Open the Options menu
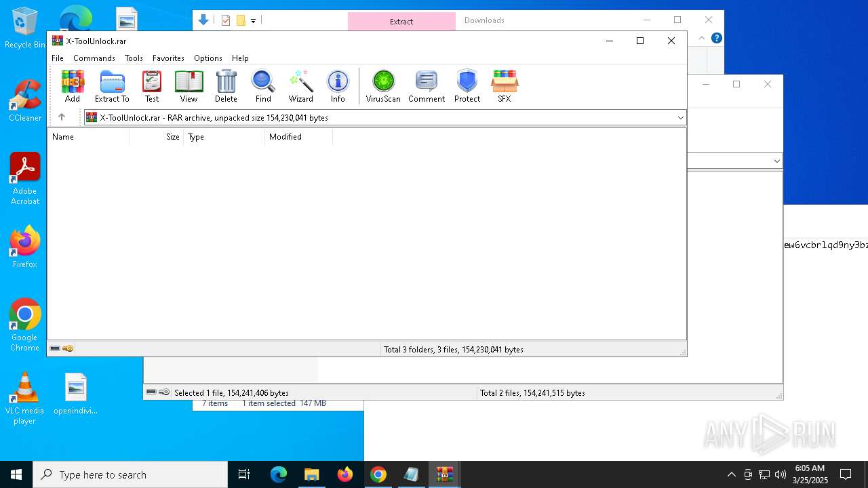The height and width of the screenshot is (488, 868). 208,58
